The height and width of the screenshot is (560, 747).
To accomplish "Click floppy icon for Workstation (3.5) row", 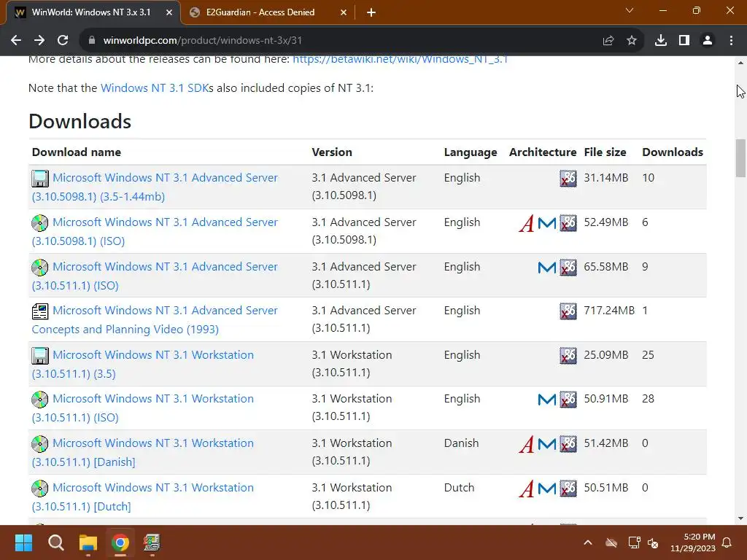I will 40,356.
